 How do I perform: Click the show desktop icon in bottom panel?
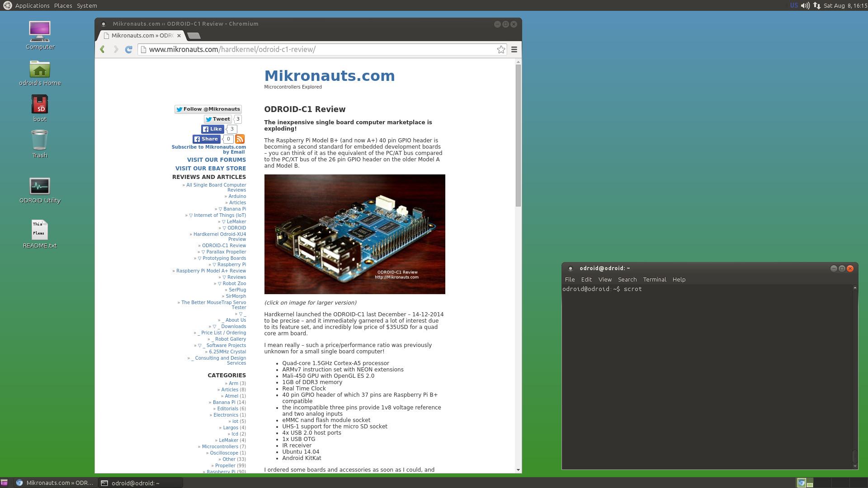click(4, 483)
